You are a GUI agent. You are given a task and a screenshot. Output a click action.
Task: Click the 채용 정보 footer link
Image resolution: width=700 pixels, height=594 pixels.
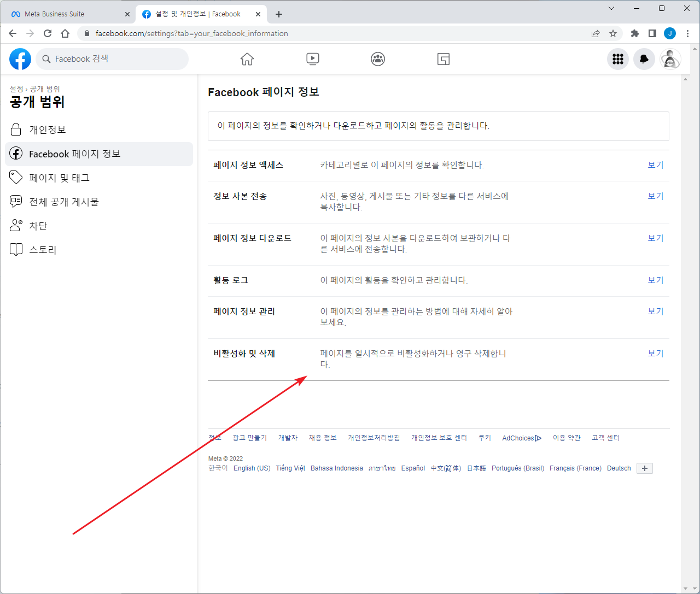(x=323, y=438)
